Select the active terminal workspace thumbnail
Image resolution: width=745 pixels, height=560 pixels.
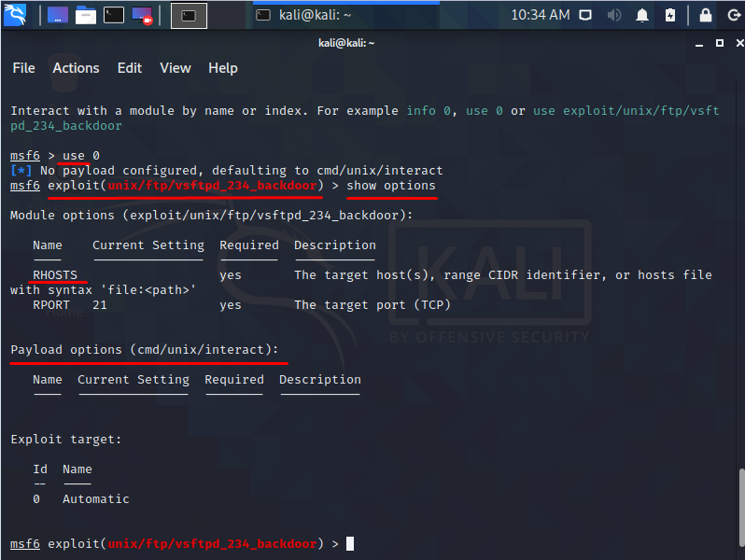pos(189,16)
